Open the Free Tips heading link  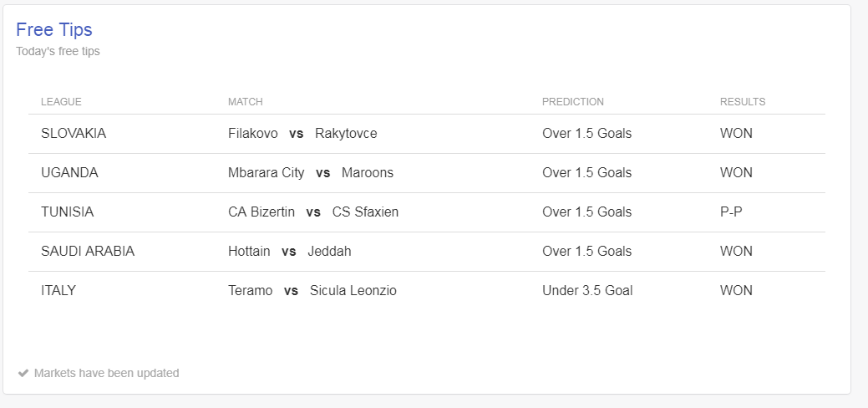coord(54,29)
